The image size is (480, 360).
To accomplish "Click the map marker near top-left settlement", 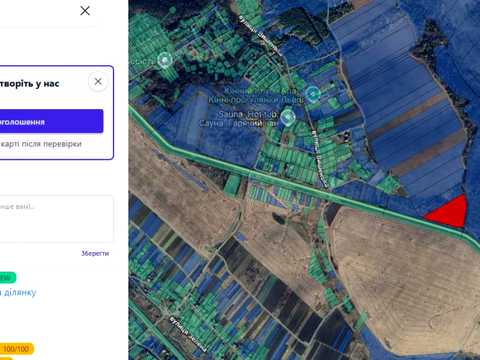I will [165, 60].
